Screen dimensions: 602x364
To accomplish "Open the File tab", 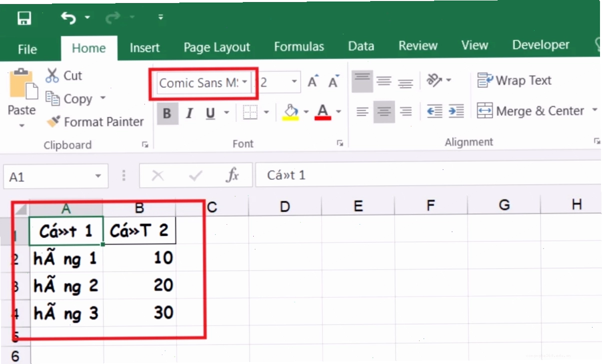I will click(27, 49).
